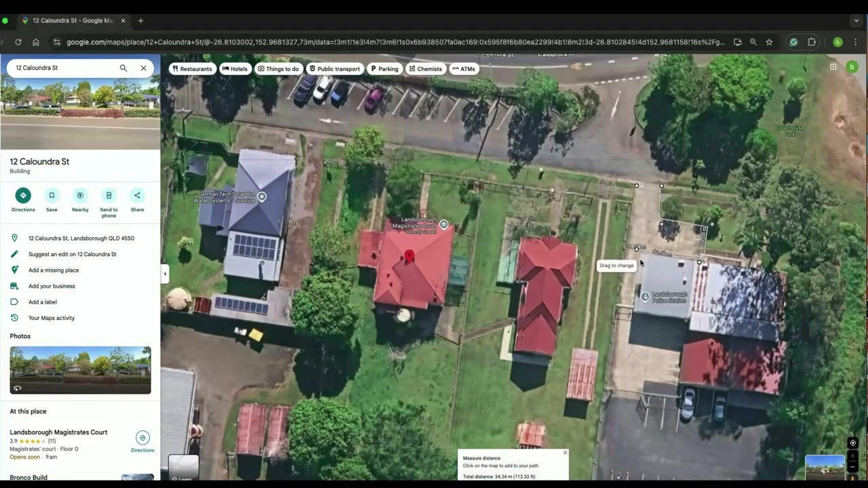868x488 pixels.
Task: Bookmark this page with the star
Action: point(769,42)
